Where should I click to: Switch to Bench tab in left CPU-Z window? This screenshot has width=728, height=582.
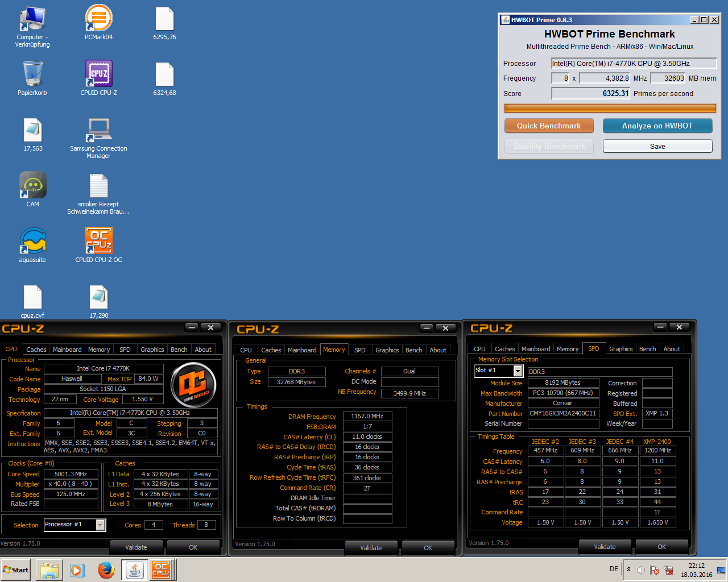tap(179, 350)
